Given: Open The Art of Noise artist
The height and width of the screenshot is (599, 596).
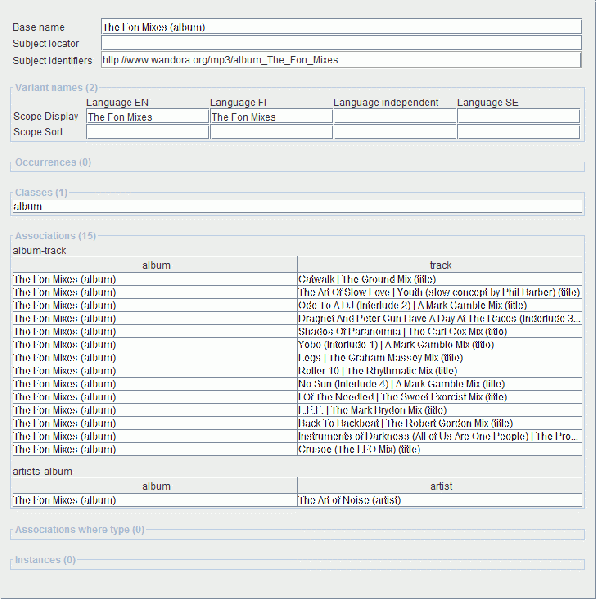Looking at the screenshot, I should pos(440,500).
